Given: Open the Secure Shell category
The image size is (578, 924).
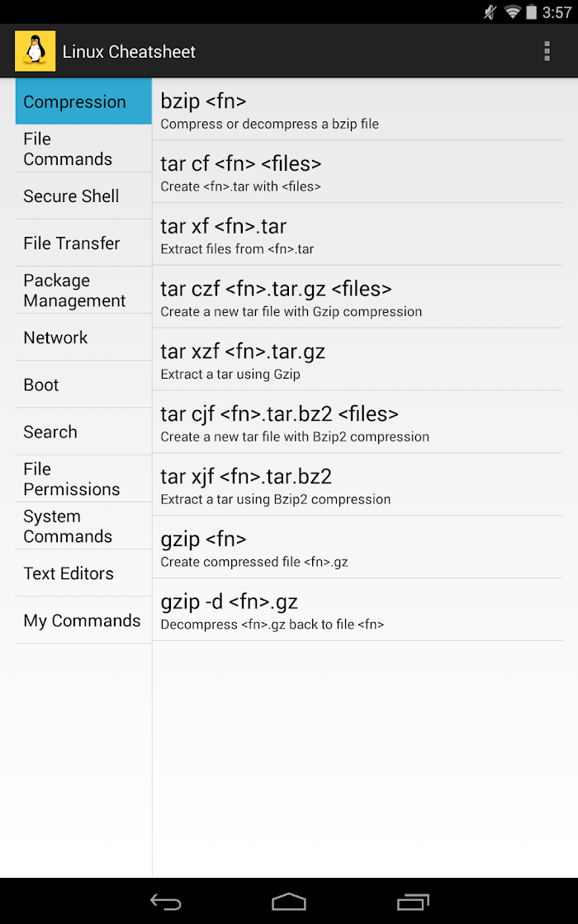Looking at the screenshot, I should pyautogui.click(x=83, y=196).
